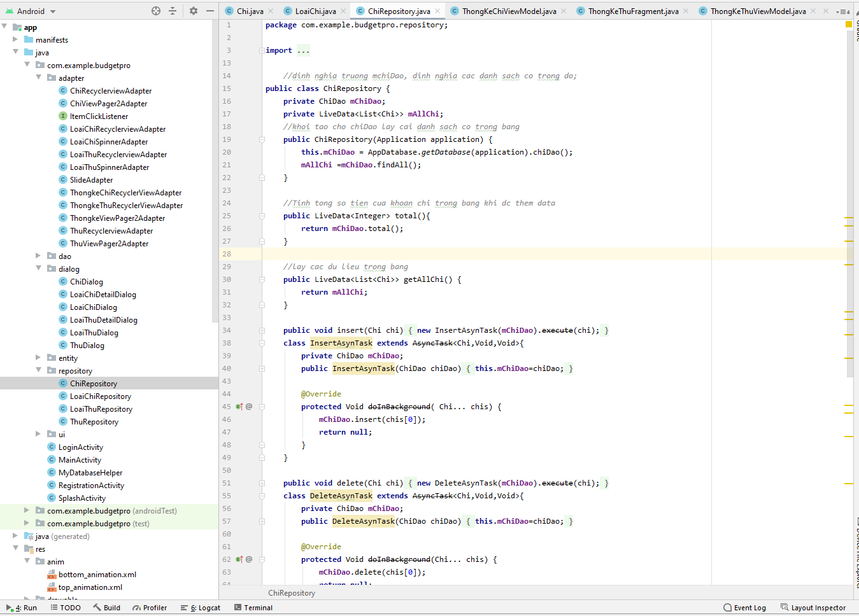The image size is (859, 616).
Task: Collapse the adapter package
Action: coord(39,78)
